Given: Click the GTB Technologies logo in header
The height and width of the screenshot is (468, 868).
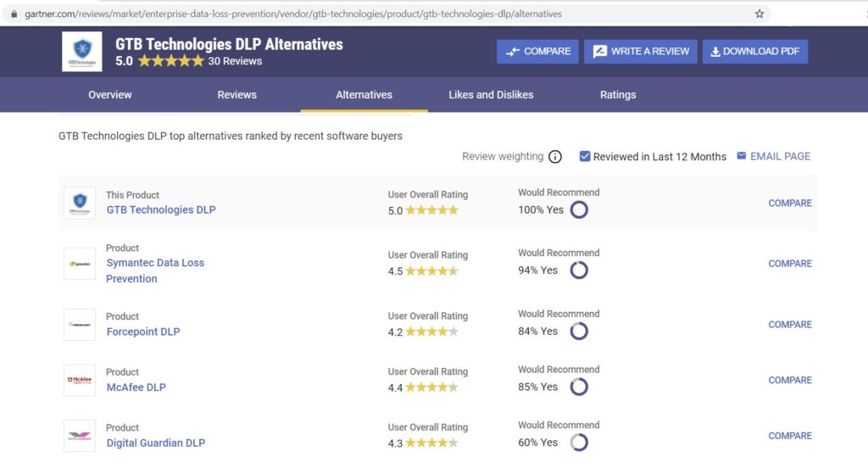Looking at the screenshot, I should (82, 52).
